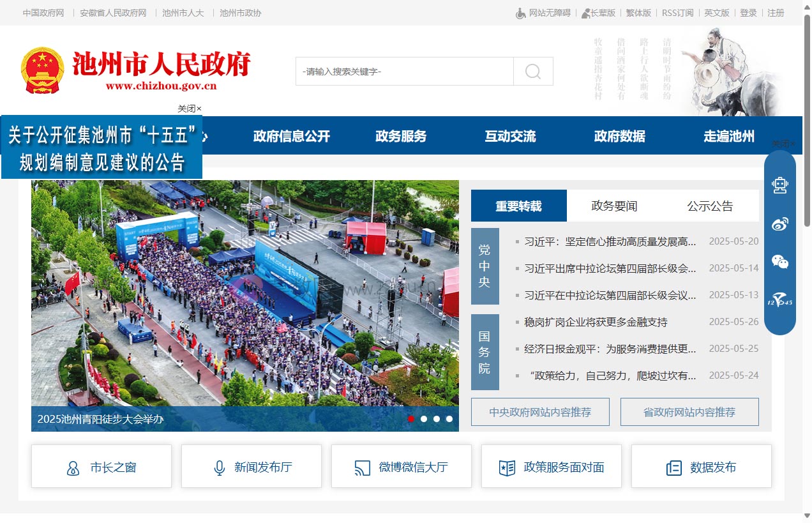Click the 网站无障碍 wheelchair accessibility icon
This screenshot has width=812, height=523.
click(521, 13)
